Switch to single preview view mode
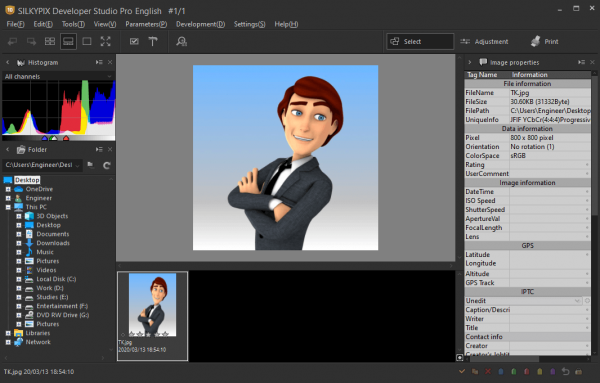This screenshot has height=383, width=600. pyautogui.click(x=87, y=41)
